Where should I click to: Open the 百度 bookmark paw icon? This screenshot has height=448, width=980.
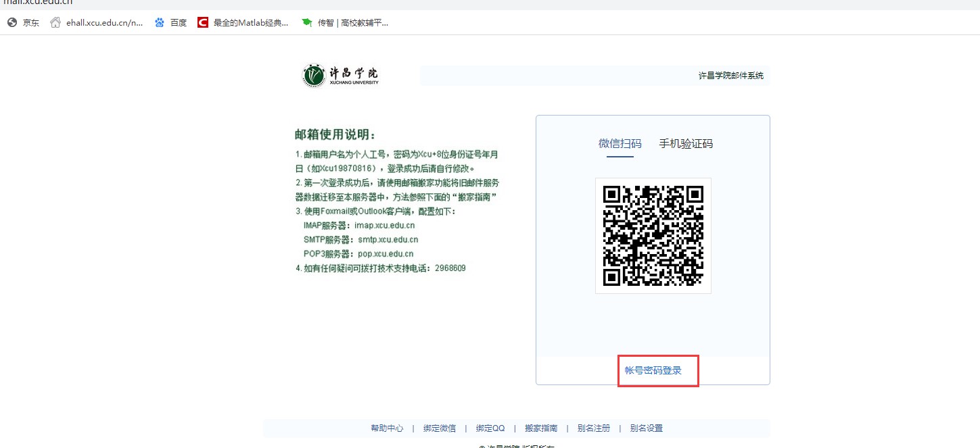click(x=160, y=23)
